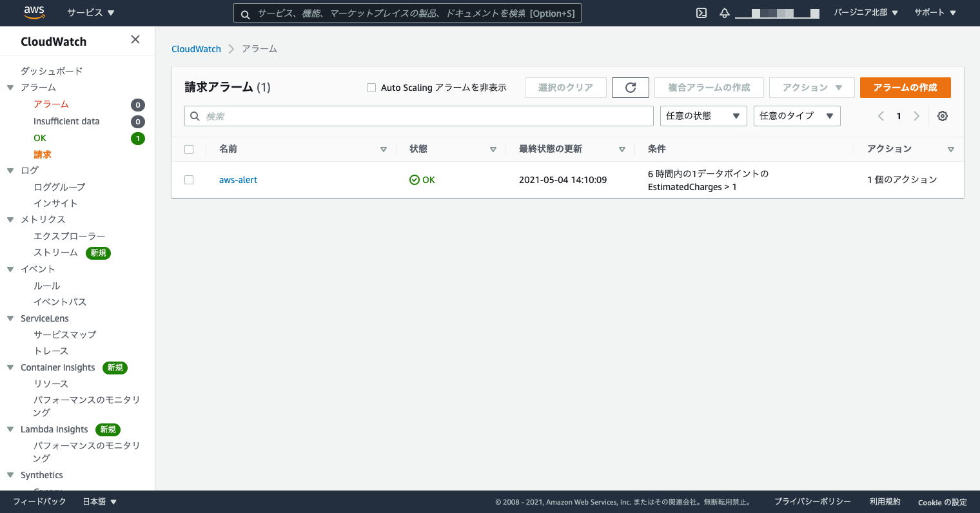This screenshot has width=980, height=513.
Task: Go to previous alarms page
Action: point(881,116)
